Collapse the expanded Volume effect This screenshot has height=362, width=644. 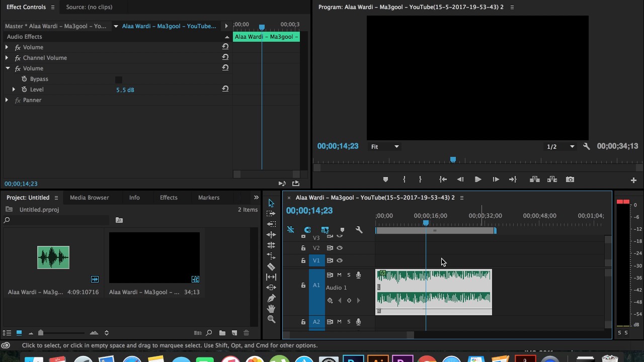tap(8, 68)
